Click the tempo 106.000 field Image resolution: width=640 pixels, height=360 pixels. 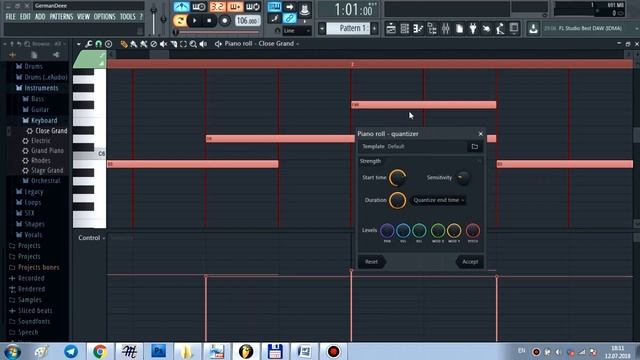click(247, 21)
